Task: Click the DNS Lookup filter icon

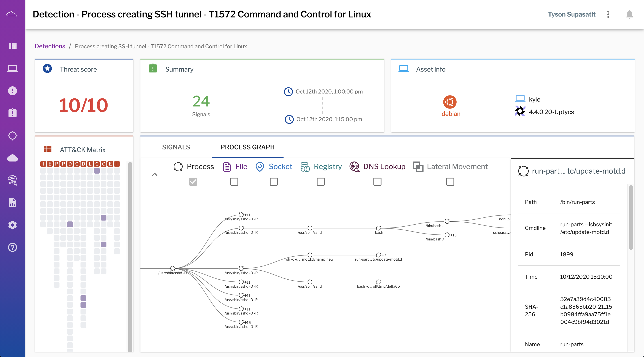Action: [x=354, y=166]
